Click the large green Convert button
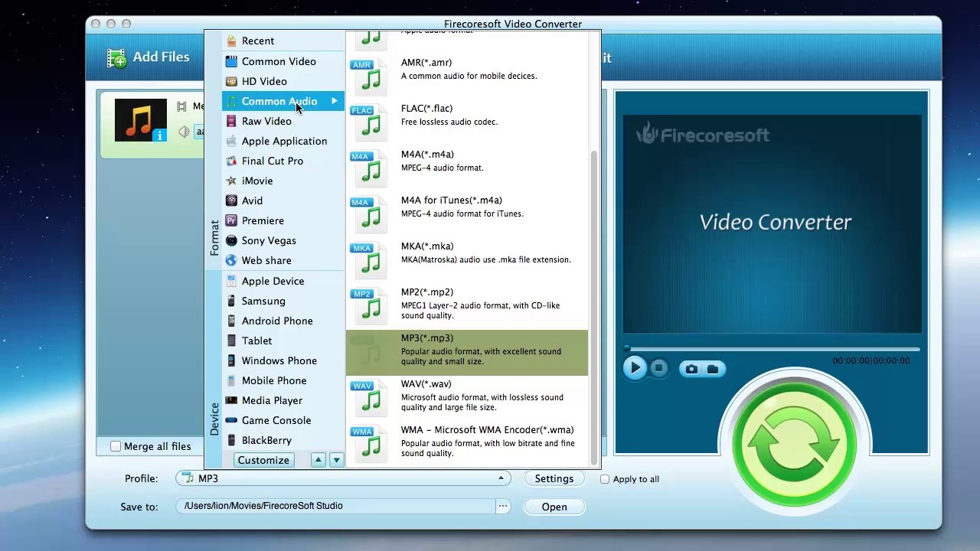The width and height of the screenshot is (980, 551). (794, 443)
